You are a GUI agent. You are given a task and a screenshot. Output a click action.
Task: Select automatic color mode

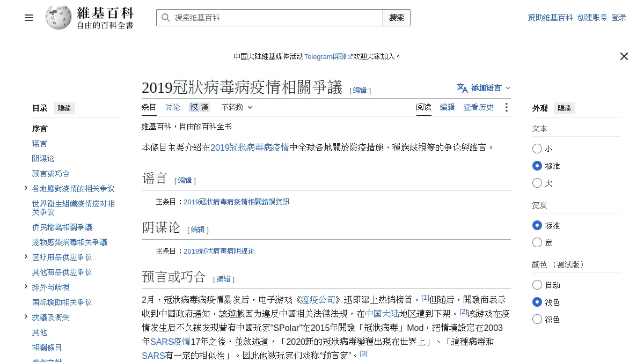point(537,285)
